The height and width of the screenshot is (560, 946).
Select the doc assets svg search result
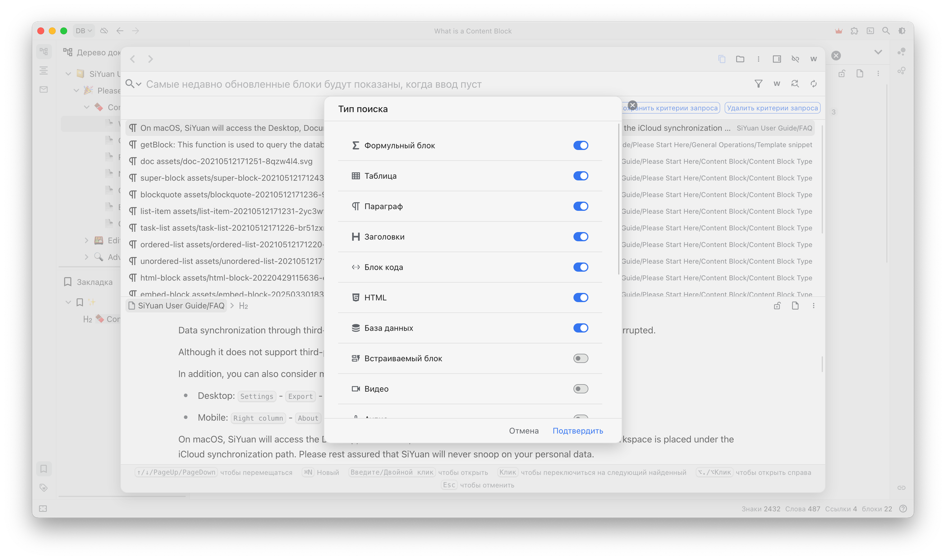[226, 161]
